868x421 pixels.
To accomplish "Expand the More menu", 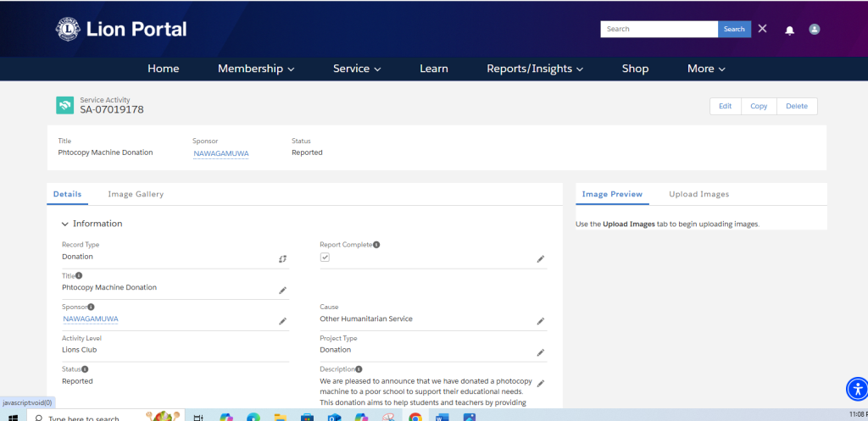I will (x=706, y=69).
